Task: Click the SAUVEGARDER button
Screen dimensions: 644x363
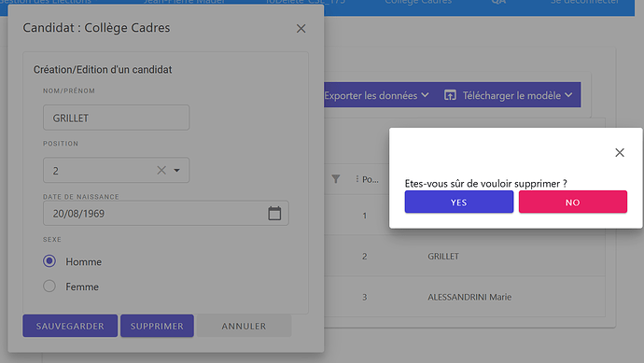Action: coord(70,326)
